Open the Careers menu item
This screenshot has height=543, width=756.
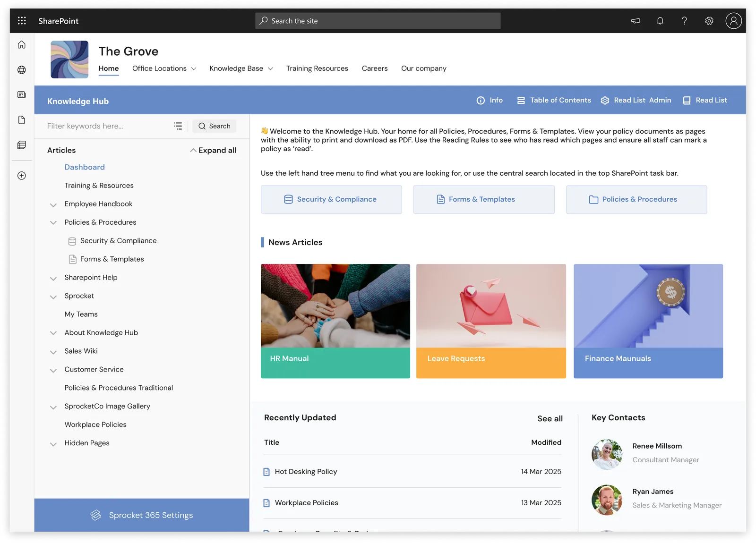(x=375, y=68)
